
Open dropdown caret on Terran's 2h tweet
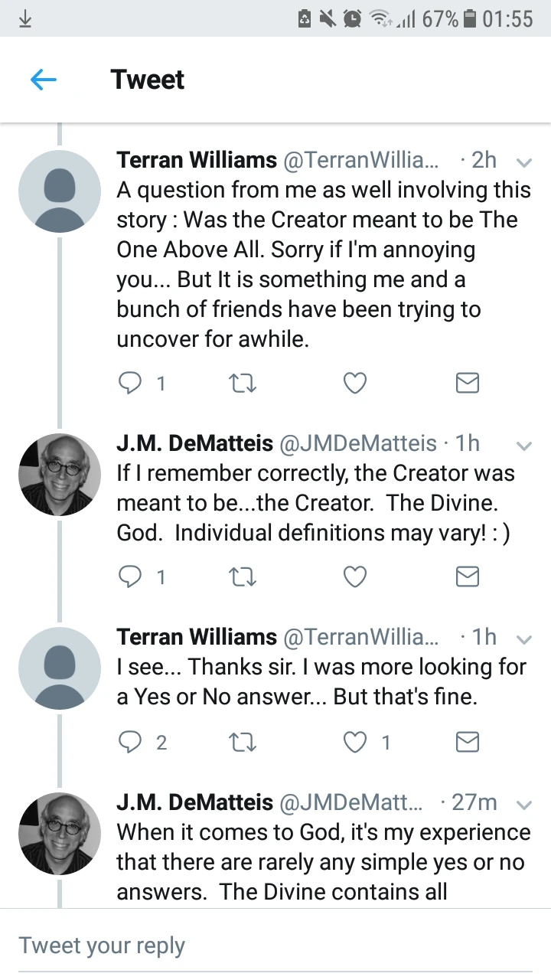click(x=524, y=162)
